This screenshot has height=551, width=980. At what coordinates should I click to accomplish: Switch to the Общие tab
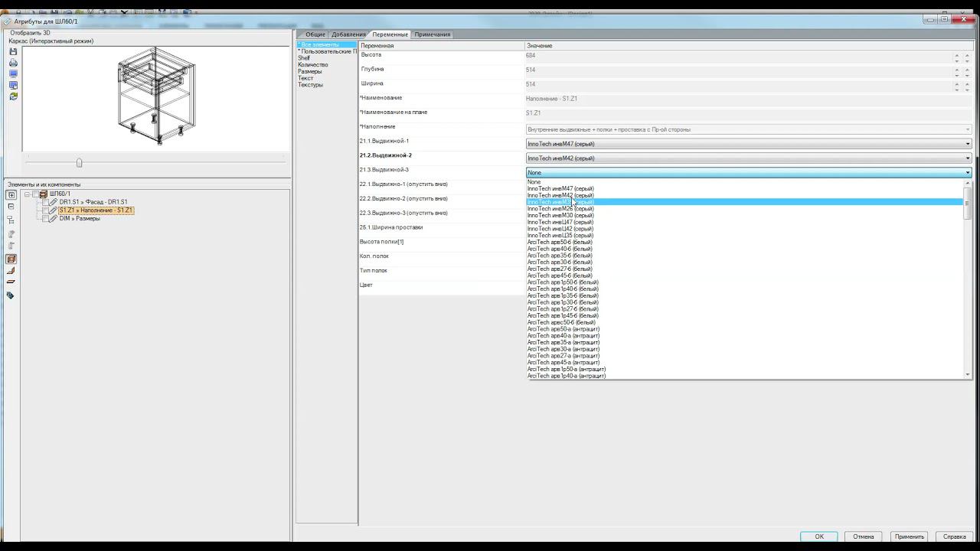pos(315,34)
